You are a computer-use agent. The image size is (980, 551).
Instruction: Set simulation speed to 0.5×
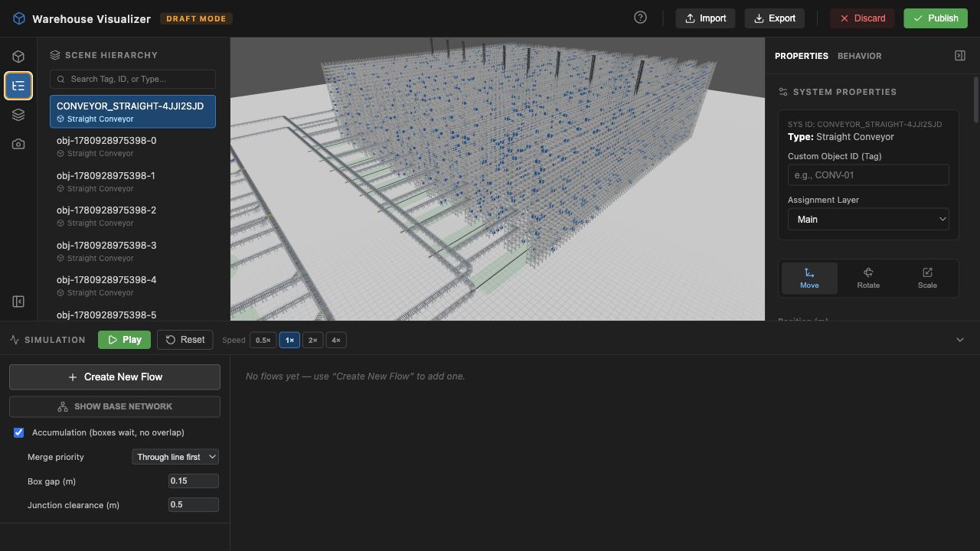263,340
